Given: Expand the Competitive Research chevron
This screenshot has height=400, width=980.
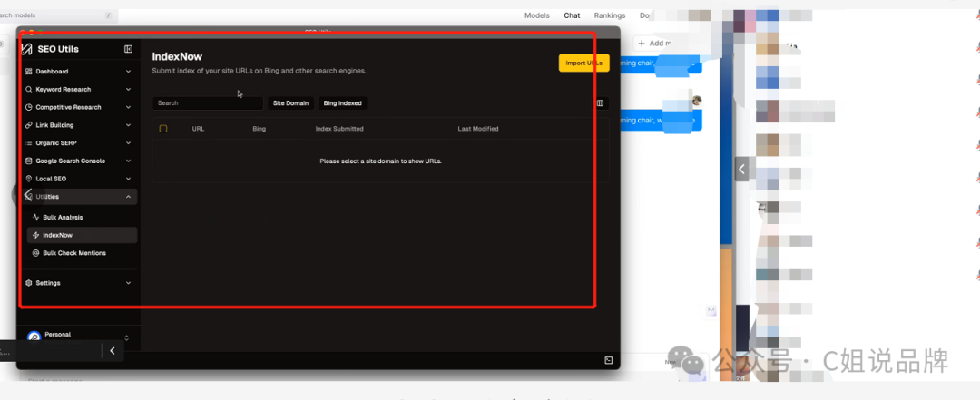Looking at the screenshot, I should (x=128, y=108).
